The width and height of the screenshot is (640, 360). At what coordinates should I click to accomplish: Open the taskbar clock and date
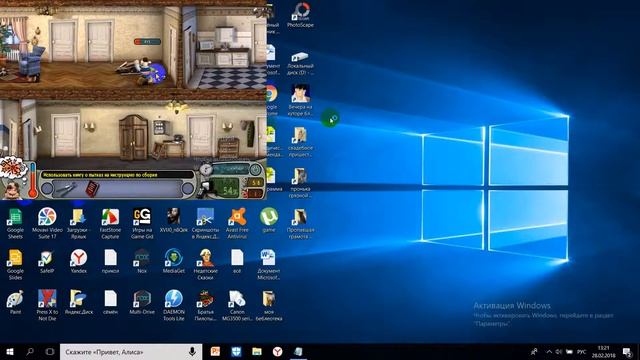click(x=603, y=351)
